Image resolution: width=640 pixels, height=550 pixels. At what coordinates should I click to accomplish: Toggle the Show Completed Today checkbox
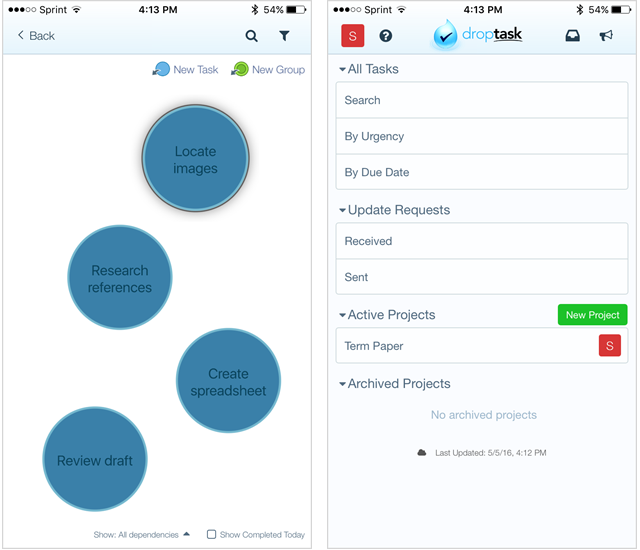point(211,534)
